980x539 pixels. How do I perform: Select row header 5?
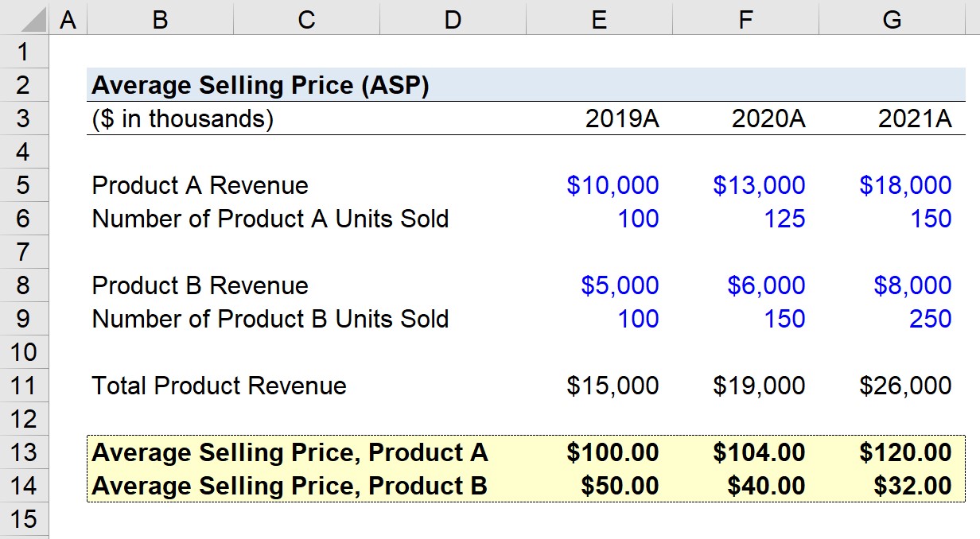pyautogui.click(x=25, y=185)
